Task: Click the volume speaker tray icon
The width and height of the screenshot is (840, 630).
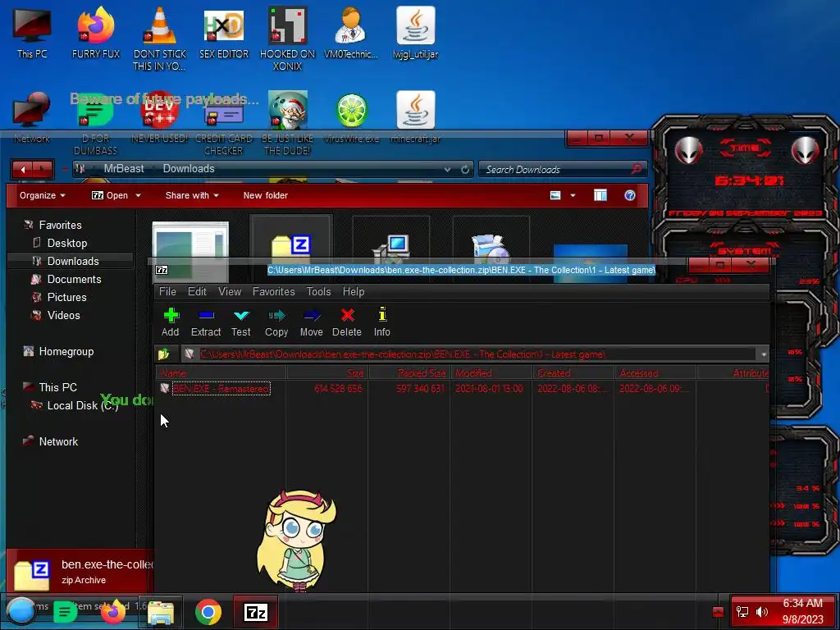Action: (762, 612)
